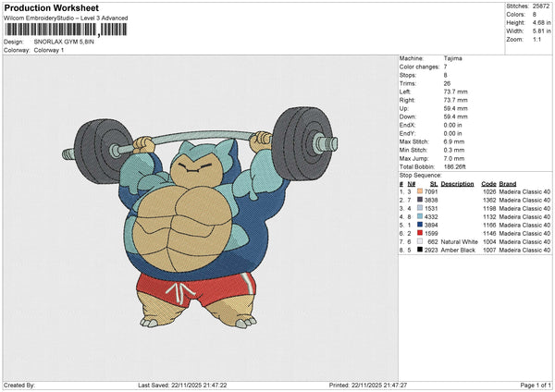Click thread code '1004'
This screenshot has height=392, width=555.
click(489, 242)
